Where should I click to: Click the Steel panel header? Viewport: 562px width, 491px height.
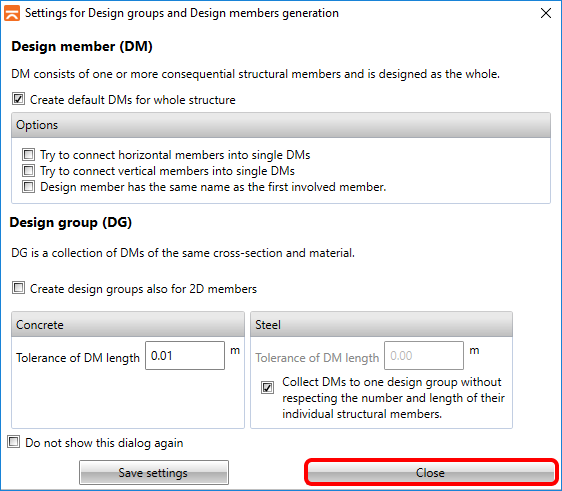381,324
